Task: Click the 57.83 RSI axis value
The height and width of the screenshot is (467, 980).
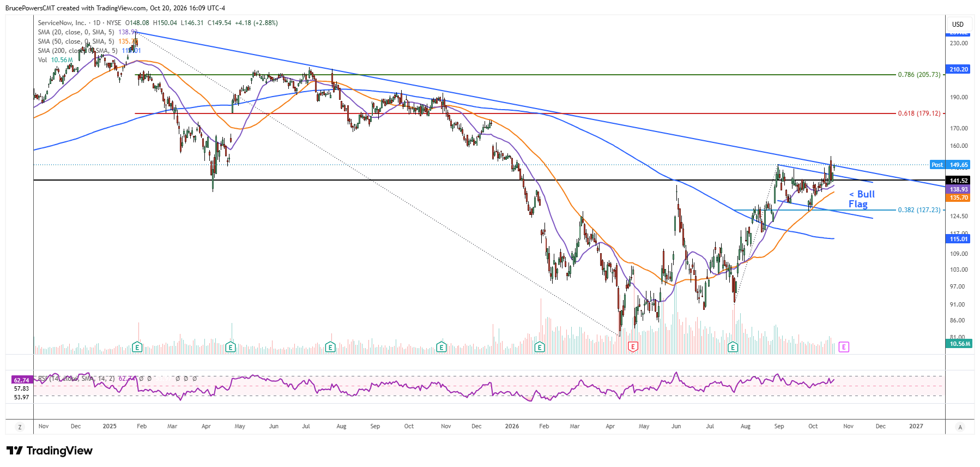Action: pos(22,388)
